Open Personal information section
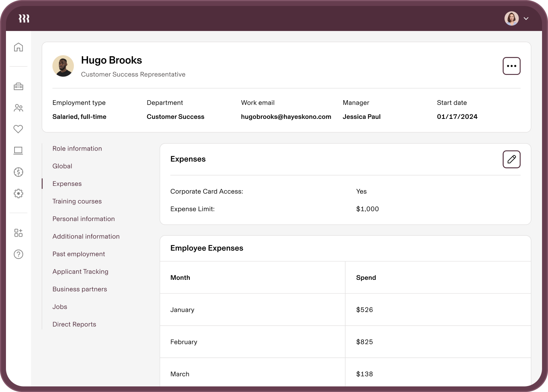 pyautogui.click(x=84, y=219)
